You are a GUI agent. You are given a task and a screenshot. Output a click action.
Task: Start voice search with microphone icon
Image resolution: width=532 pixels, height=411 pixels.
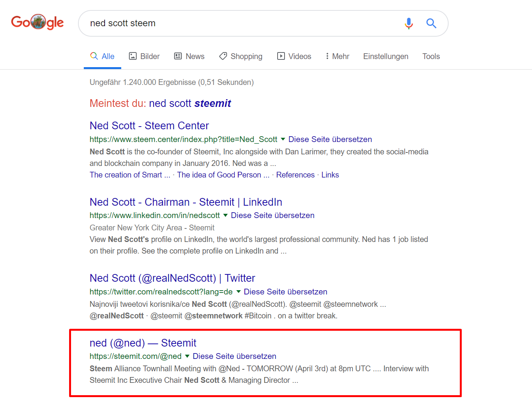click(x=409, y=24)
